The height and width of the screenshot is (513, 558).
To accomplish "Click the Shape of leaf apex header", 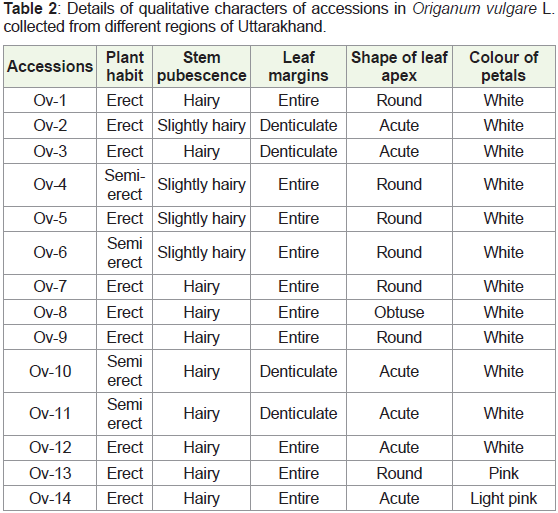I will [x=399, y=67].
